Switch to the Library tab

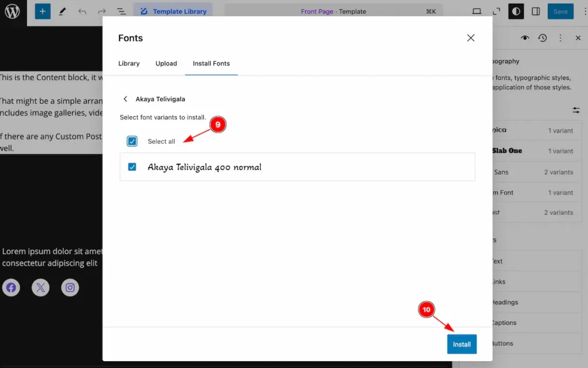point(129,64)
